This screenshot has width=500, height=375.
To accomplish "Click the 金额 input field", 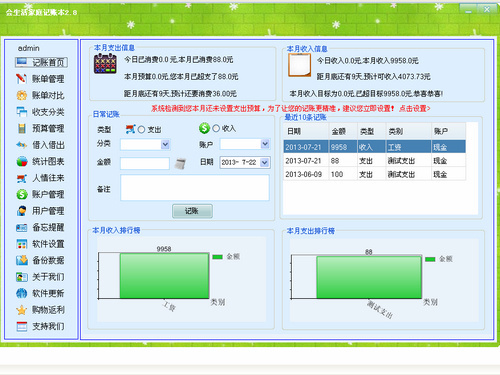I will pyautogui.click(x=145, y=164).
